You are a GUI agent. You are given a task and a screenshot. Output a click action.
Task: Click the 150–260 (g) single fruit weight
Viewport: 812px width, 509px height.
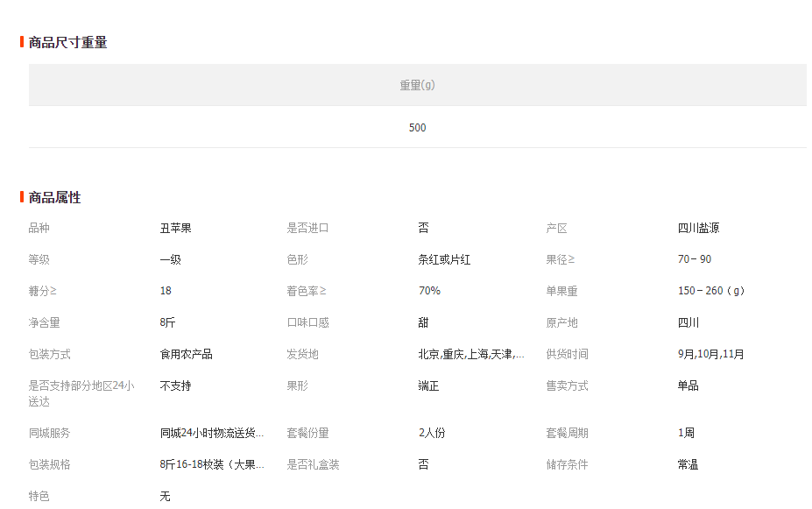(710, 291)
